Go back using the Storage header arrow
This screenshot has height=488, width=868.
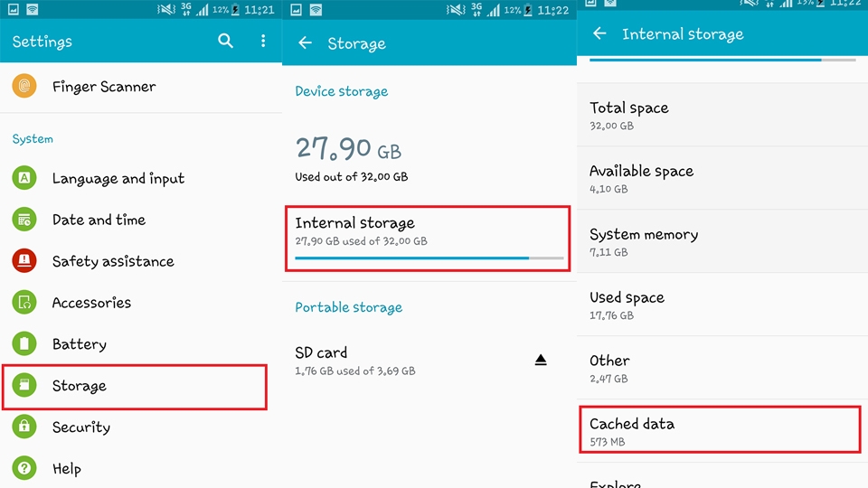tap(305, 42)
